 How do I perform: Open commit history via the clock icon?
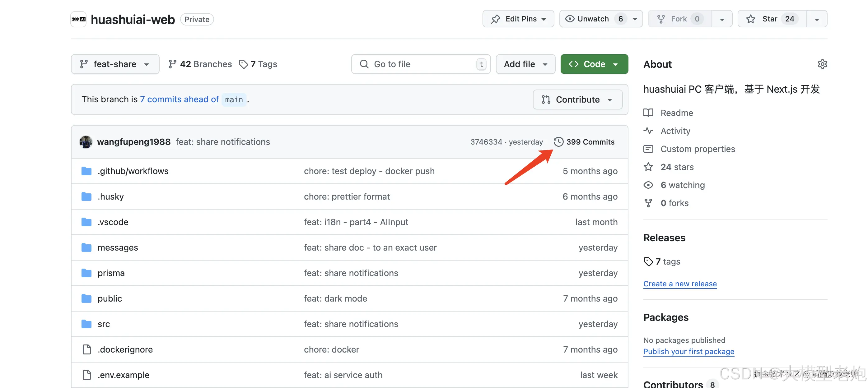point(559,142)
